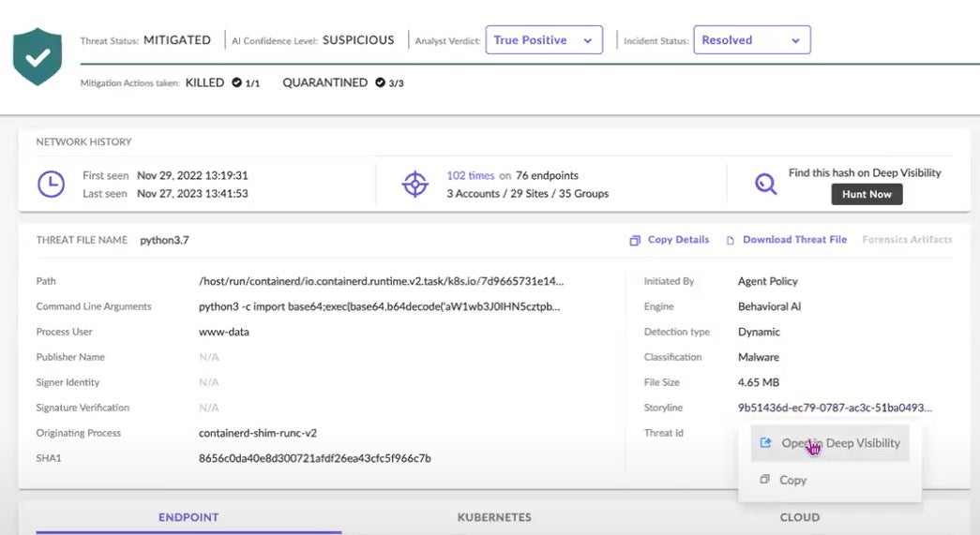Expand the Incident Status Resolved dropdown
The image size is (980, 535).
tap(751, 40)
